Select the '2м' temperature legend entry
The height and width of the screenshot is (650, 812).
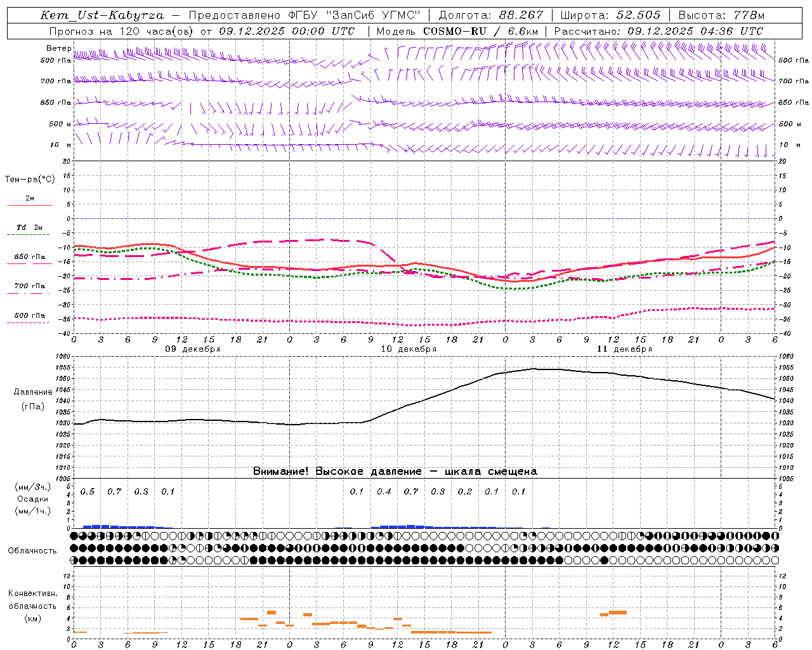click(30, 199)
